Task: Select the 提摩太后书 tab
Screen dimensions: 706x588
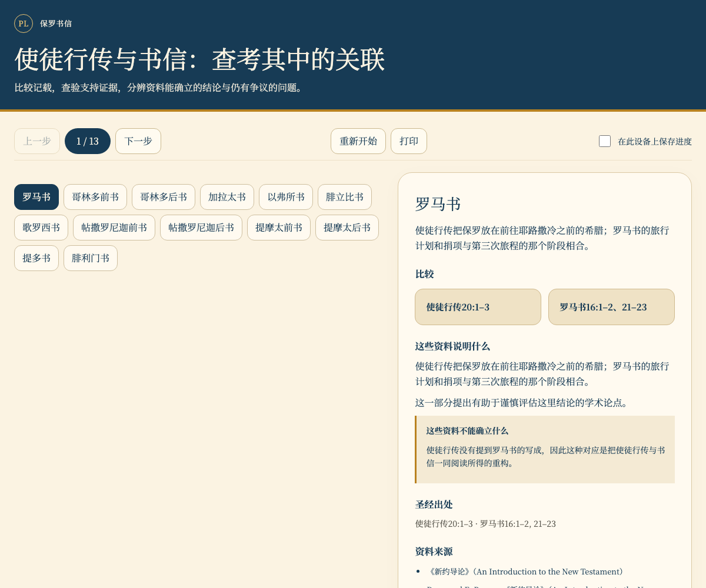Action: point(347,228)
